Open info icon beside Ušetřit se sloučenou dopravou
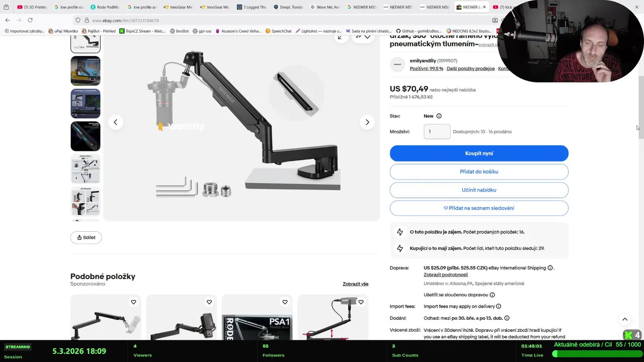 click(x=492, y=295)
